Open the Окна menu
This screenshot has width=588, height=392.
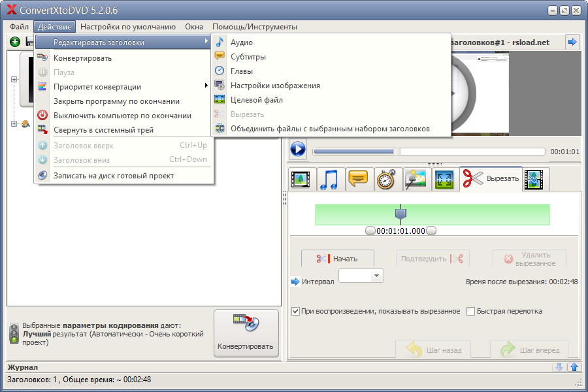pos(194,27)
